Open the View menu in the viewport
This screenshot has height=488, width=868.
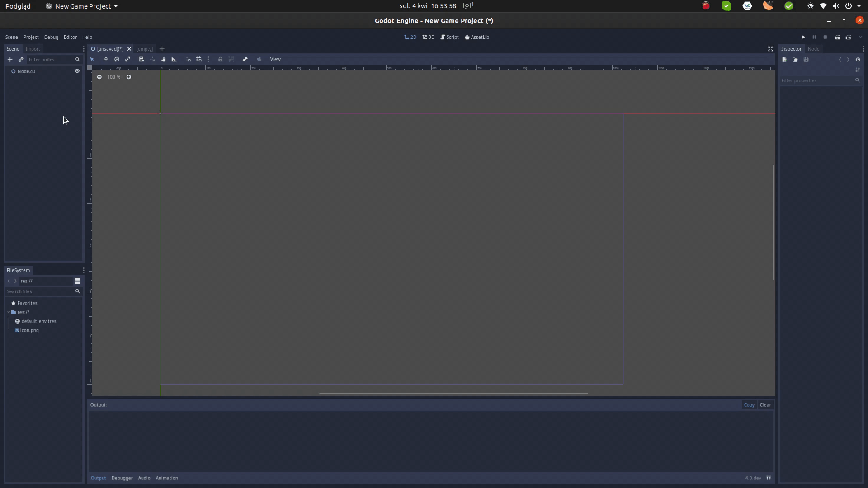tap(275, 59)
